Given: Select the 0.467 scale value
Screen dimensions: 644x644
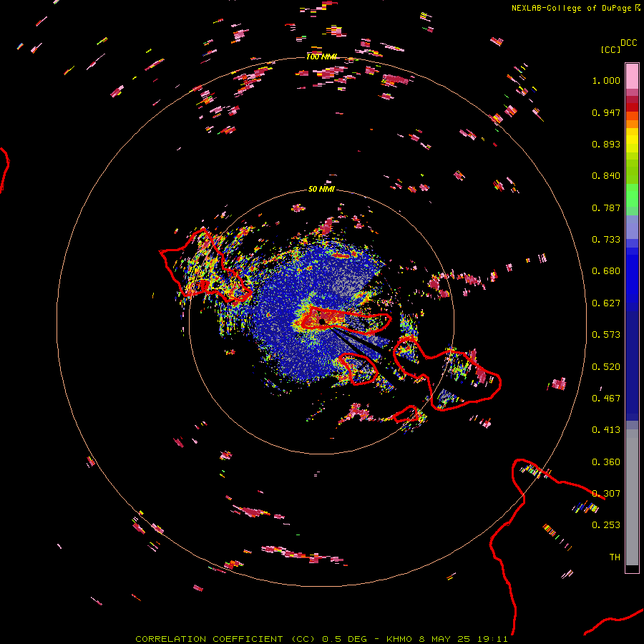Looking at the screenshot, I should coord(606,399).
